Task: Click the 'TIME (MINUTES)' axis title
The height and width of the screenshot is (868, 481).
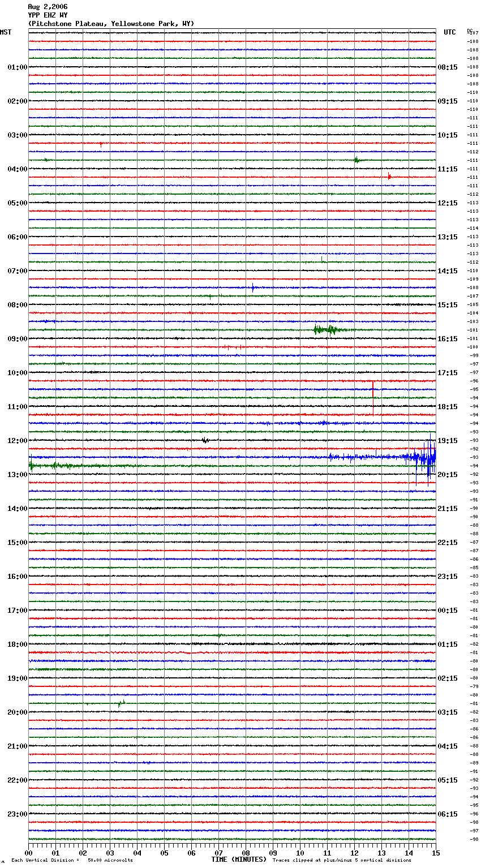Action: pos(239,860)
